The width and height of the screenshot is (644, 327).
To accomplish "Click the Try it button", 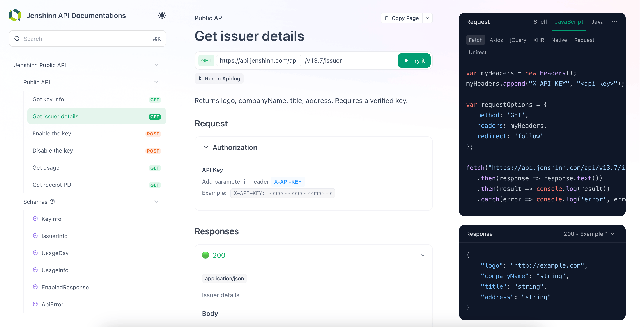I will pyautogui.click(x=414, y=60).
